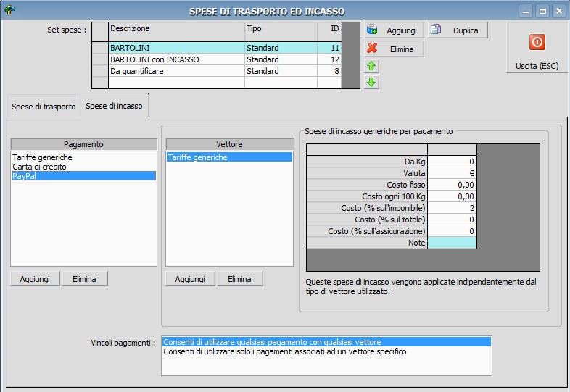Click Elimina below the Vettore list
Viewport: 570px width, 392px height.
coord(240,279)
